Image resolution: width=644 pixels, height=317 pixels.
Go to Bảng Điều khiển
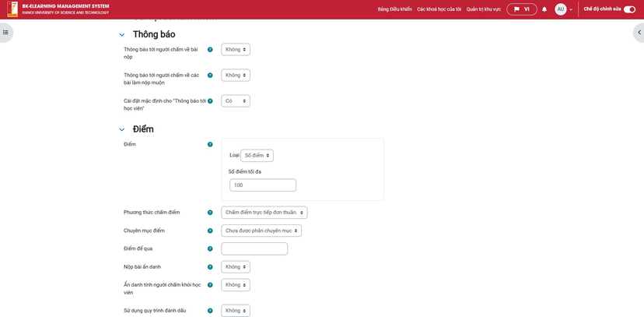(x=394, y=9)
